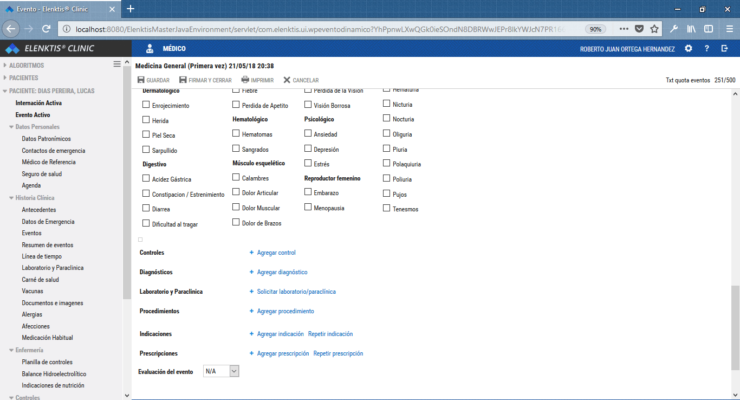Image resolution: width=740 pixels, height=400 pixels.
Task: Click the Imprimir printer icon
Action: point(245,79)
